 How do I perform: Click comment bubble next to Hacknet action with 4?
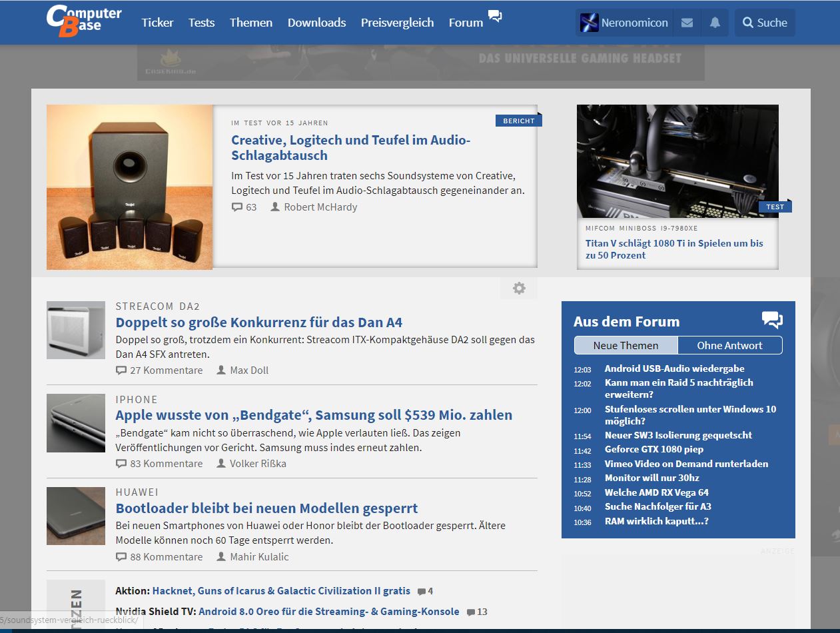tap(421, 592)
